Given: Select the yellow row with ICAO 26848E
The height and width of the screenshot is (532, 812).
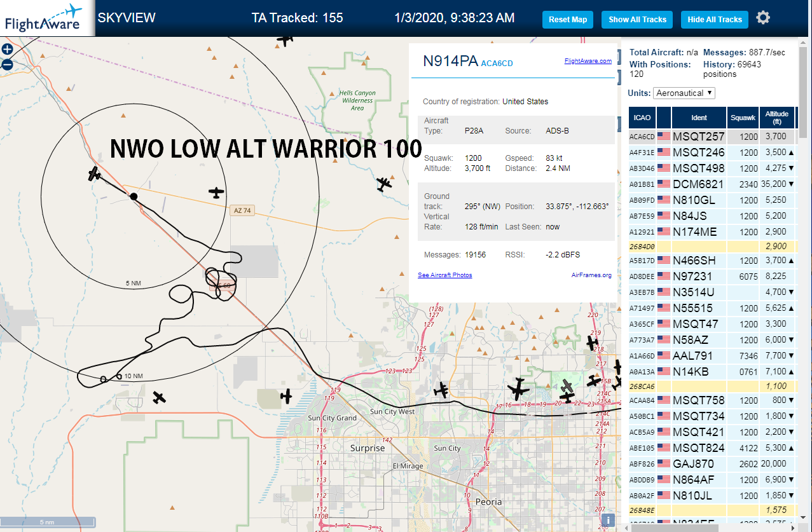Looking at the screenshot, I should [x=712, y=510].
